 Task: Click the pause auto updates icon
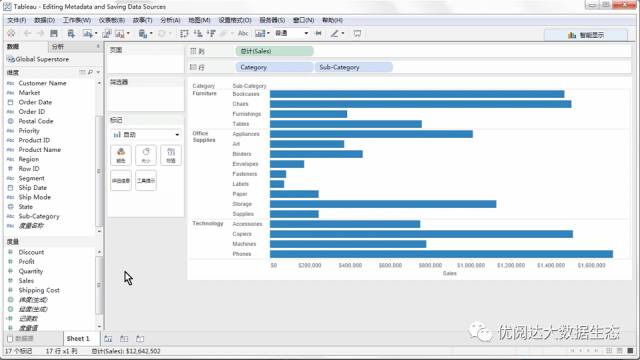(142, 33)
